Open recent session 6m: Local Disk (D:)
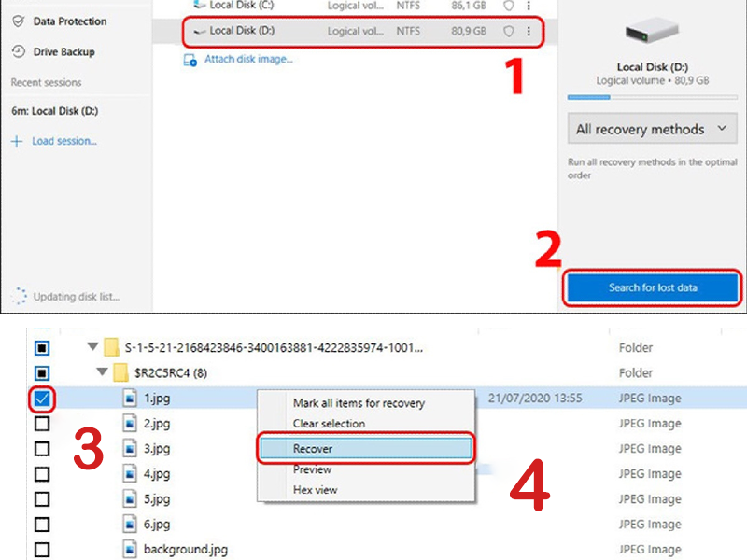Image resolution: width=747 pixels, height=560 pixels. [54, 111]
